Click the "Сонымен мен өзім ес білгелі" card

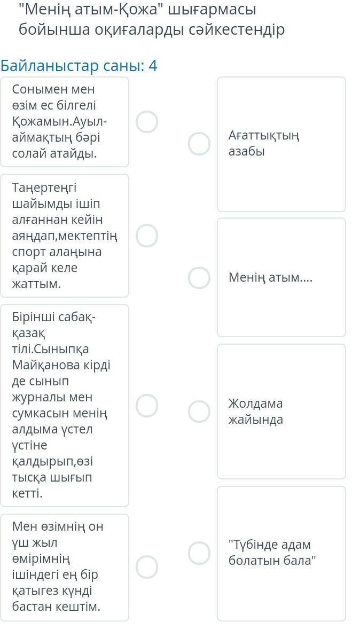(x=65, y=122)
